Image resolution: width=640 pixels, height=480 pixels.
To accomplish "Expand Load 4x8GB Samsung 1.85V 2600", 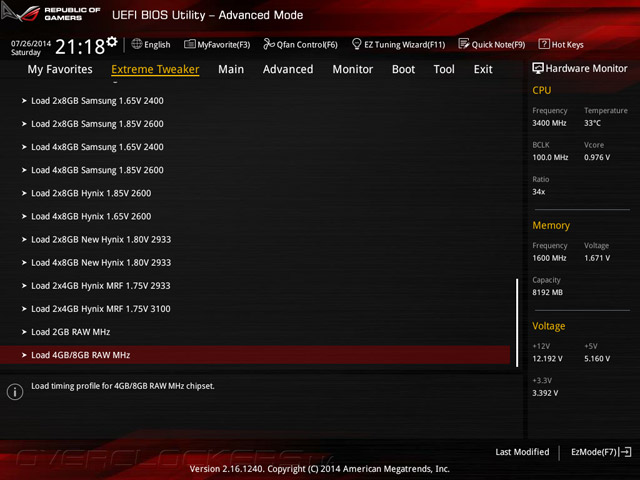I will click(255, 170).
